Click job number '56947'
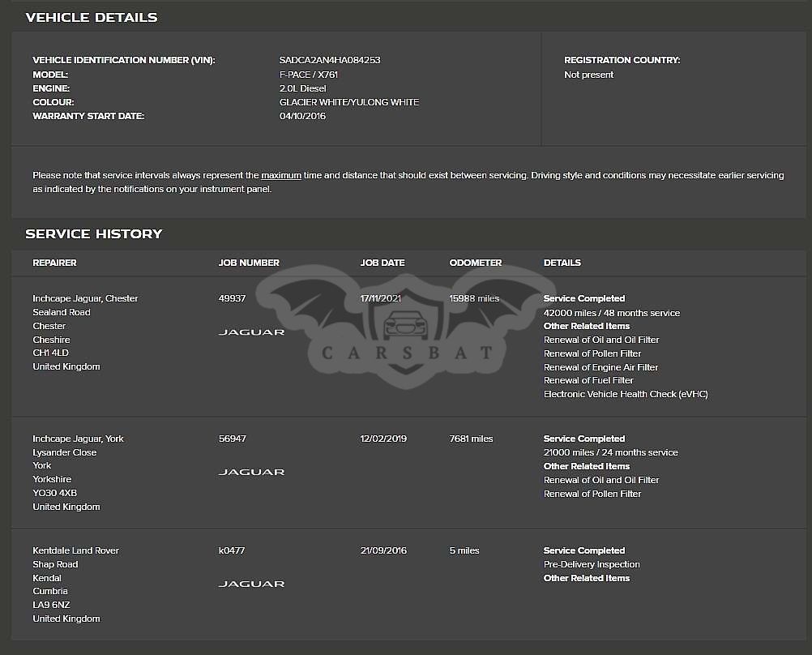The height and width of the screenshot is (655, 812). [x=233, y=439]
